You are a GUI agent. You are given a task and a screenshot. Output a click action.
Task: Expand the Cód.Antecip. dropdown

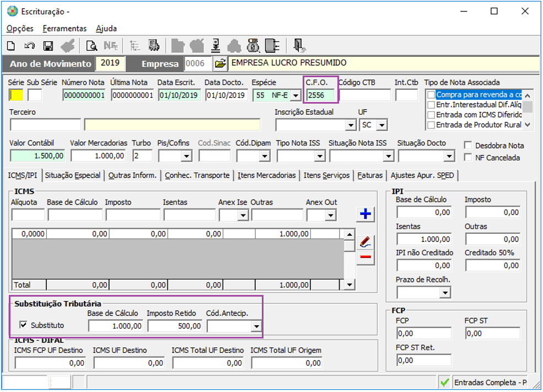pos(256,326)
